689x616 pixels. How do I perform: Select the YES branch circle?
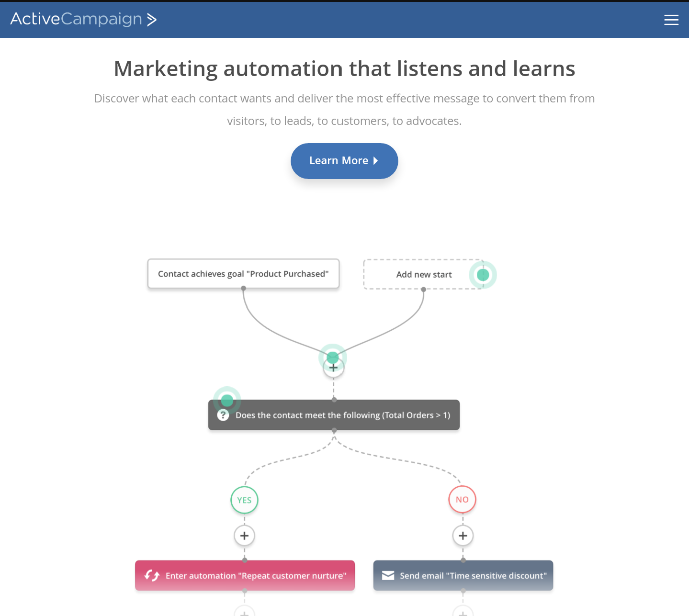(244, 500)
